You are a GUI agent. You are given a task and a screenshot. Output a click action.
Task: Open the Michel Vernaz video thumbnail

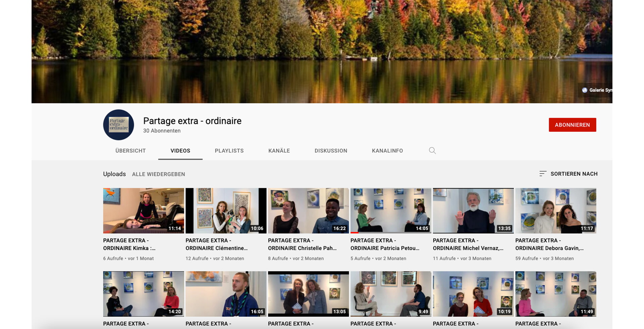tap(473, 211)
